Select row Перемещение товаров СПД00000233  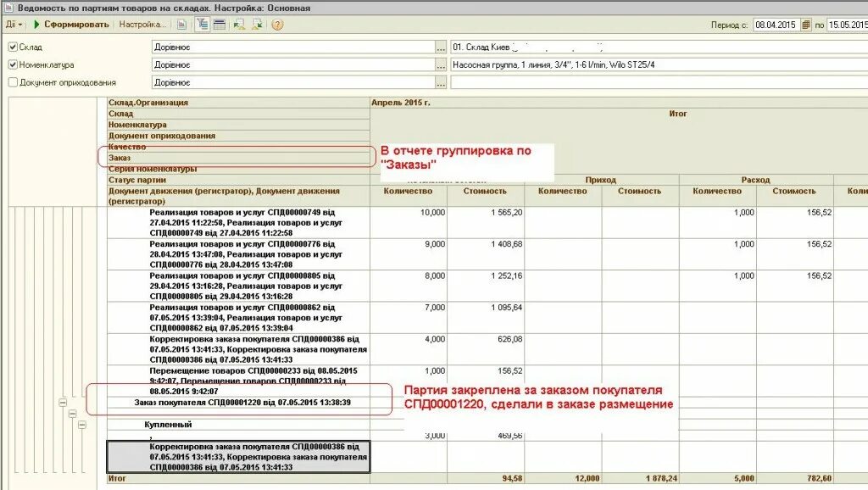click(238, 381)
